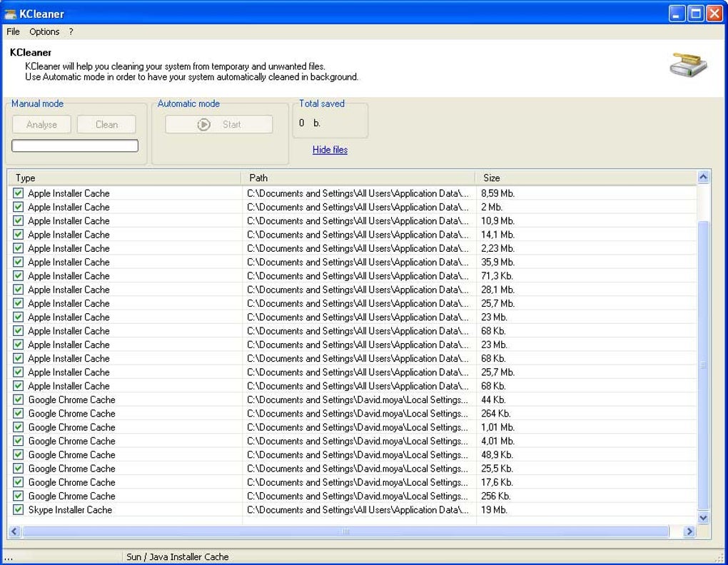The height and width of the screenshot is (565, 728).
Task: Click the Analyse button
Action: [x=41, y=123]
